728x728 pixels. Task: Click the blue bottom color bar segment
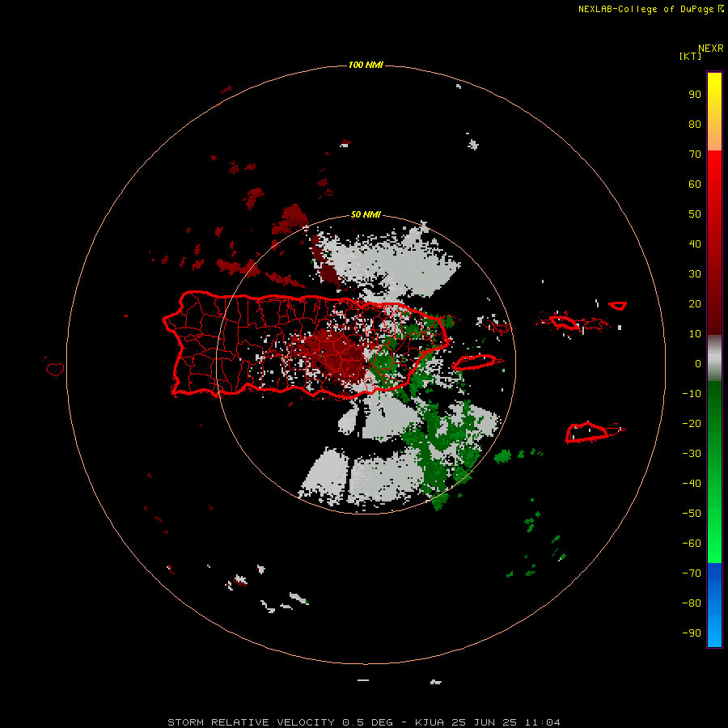tap(714, 605)
